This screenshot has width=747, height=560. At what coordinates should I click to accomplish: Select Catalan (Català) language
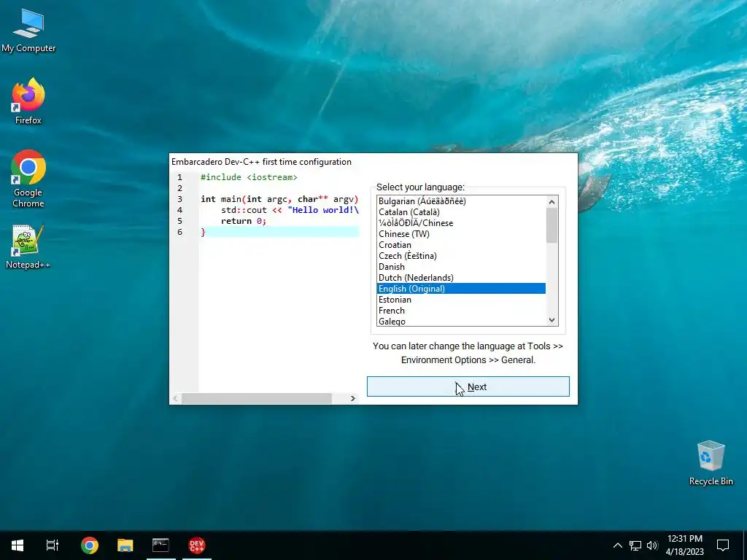pos(461,212)
